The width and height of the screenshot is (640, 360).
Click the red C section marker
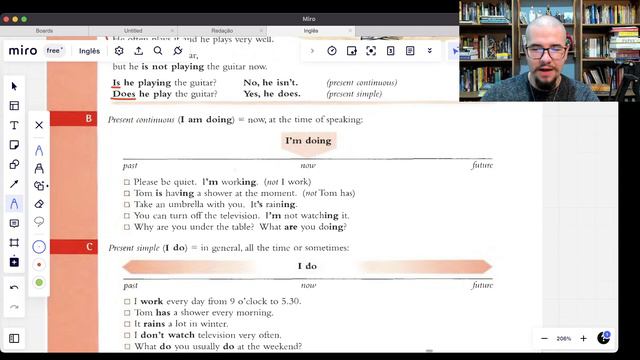73,247
